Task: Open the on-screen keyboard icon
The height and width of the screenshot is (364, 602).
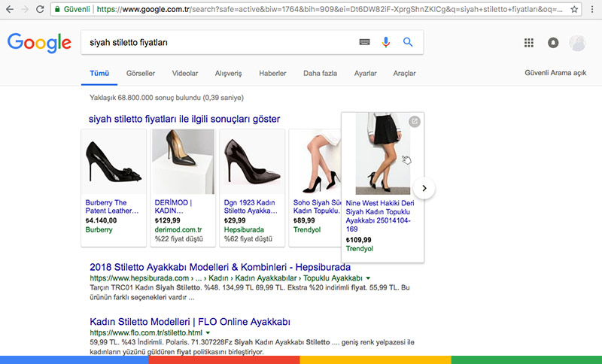Action: 364,42
